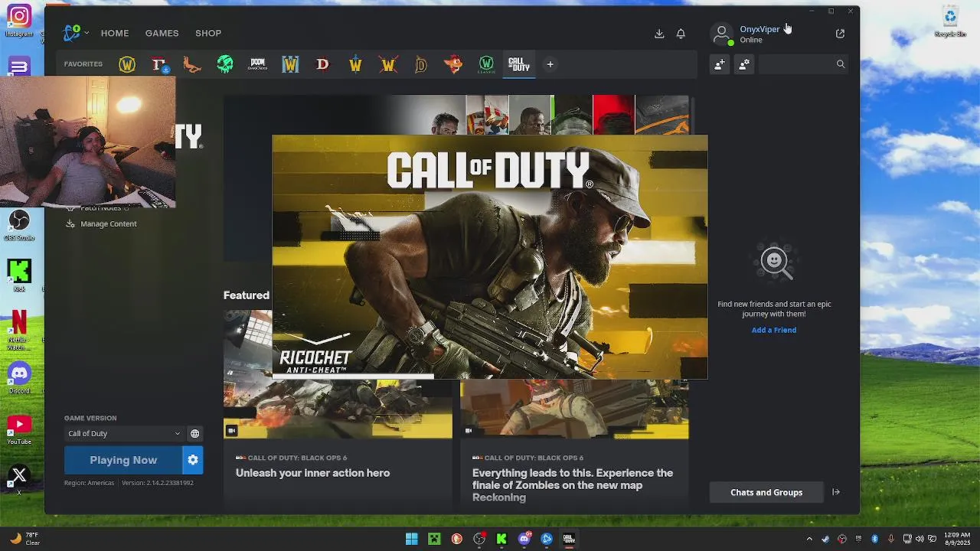Screen dimensions: 980x551
Task: Click the Version 2.14.2 text
Action: [x=157, y=483]
